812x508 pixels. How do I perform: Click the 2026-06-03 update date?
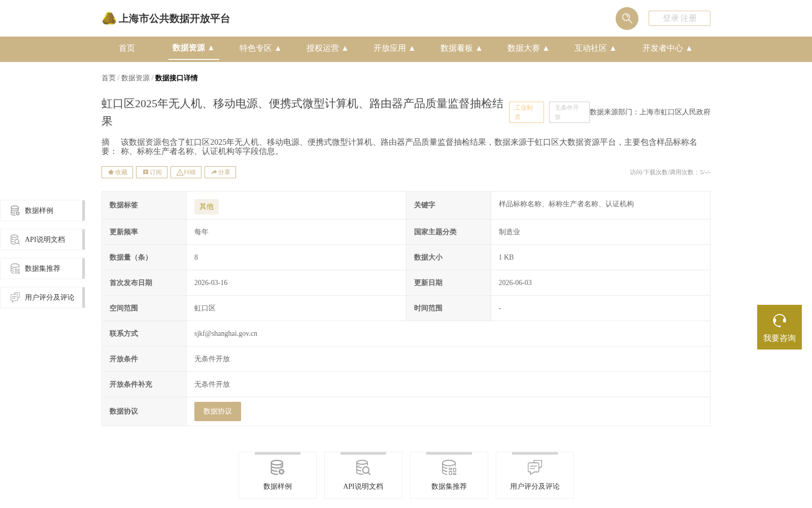pyautogui.click(x=515, y=283)
